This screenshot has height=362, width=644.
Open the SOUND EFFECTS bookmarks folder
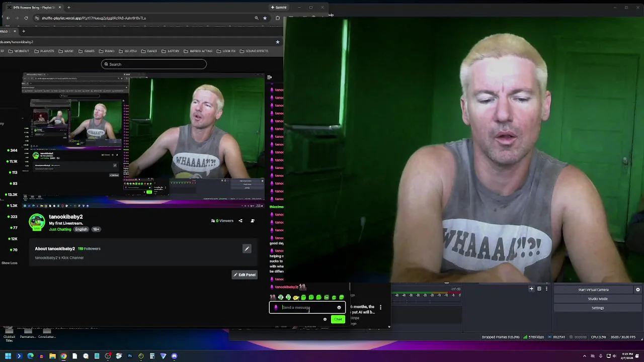pos(254,51)
